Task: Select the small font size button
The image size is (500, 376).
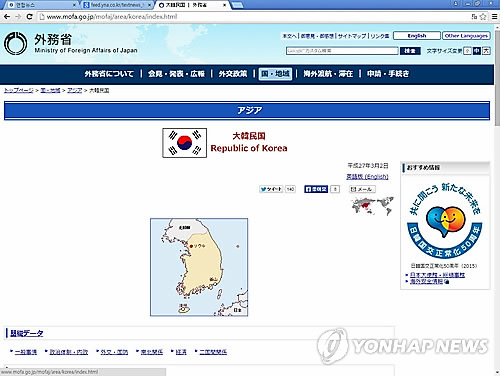Action: pyautogui.click(x=467, y=51)
